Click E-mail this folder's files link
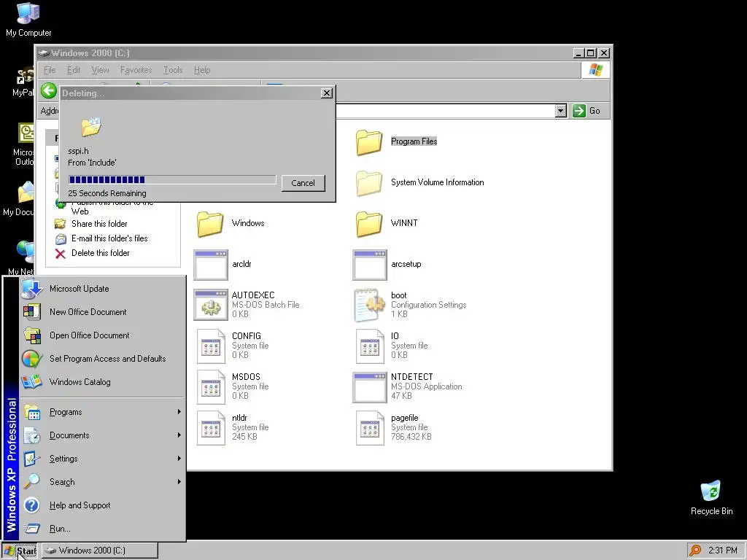Viewport: 747px width, 560px height. tap(109, 238)
